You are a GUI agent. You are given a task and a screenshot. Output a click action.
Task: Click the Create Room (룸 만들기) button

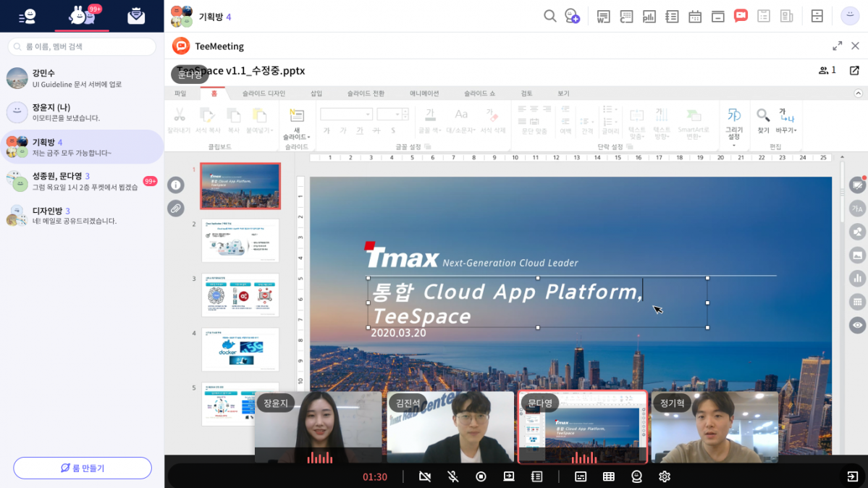[83, 468]
